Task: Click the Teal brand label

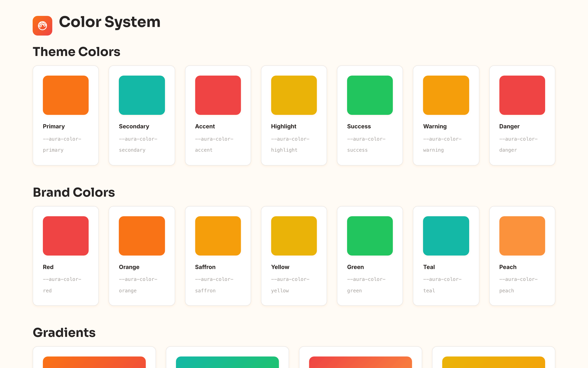Action: (429, 267)
